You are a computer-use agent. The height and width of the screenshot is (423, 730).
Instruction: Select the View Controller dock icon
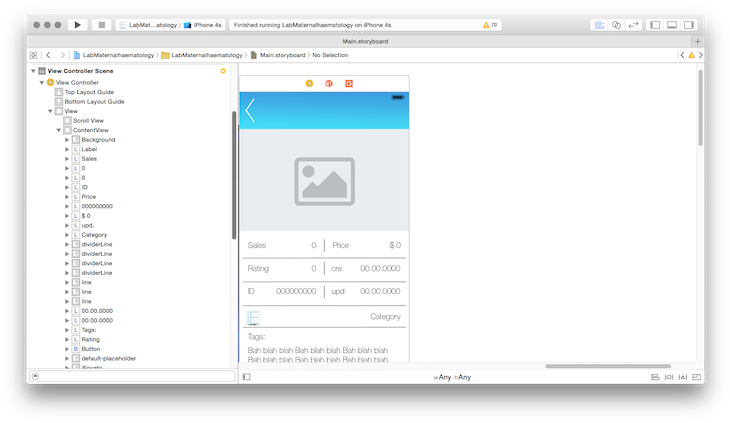[309, 83]
